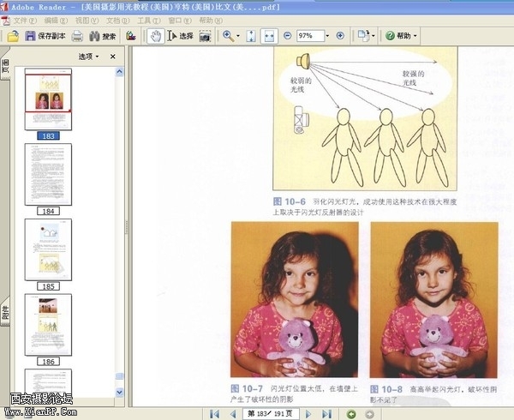Click the Open file folder icon
The image size is (514, 420).
pos(13,36)
